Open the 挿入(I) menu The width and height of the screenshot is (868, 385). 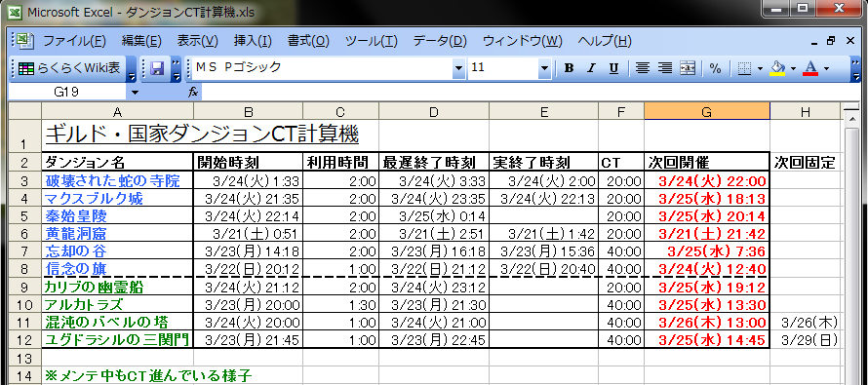[x=253, y=41]
